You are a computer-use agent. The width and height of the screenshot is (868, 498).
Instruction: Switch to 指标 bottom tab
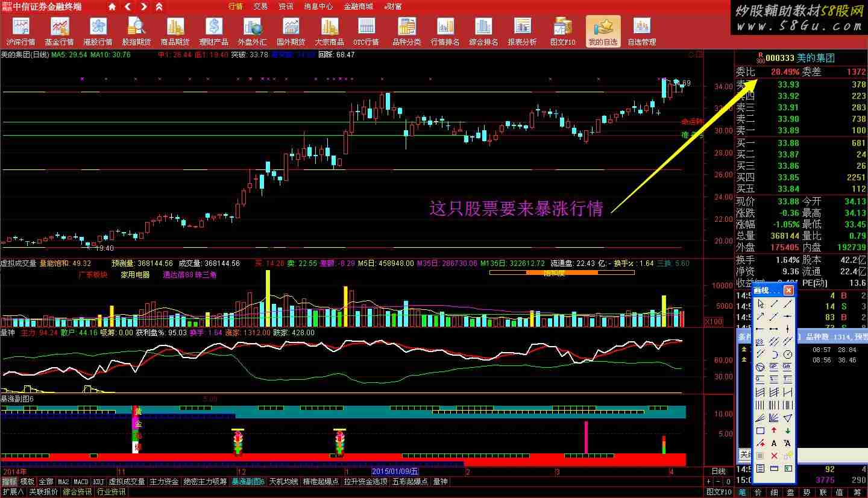(9, 482)
